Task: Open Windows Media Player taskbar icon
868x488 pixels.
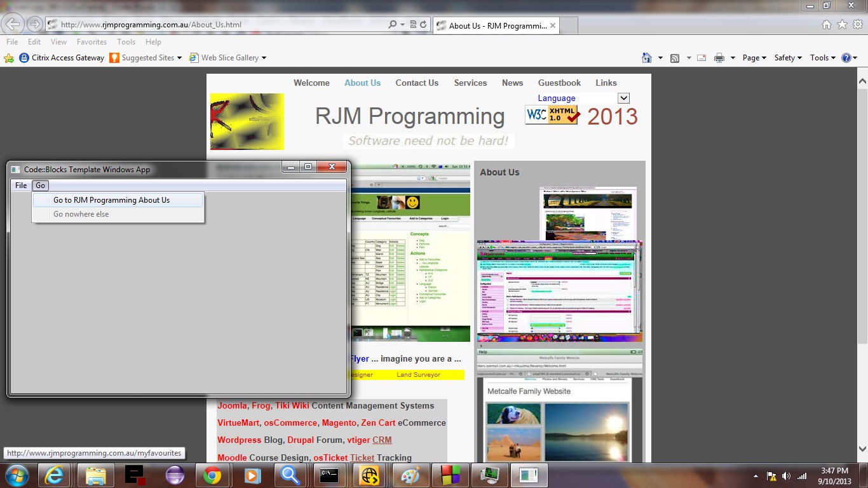Action: click(x=252, y=475)
